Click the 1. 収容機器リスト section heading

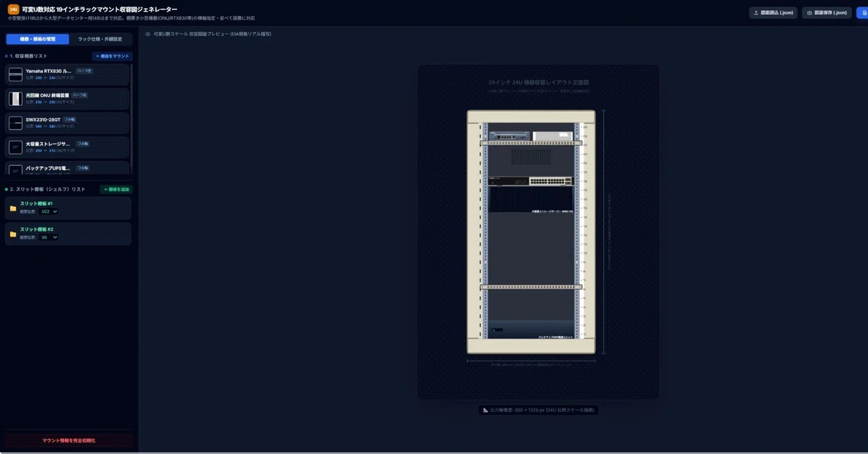pyautogui.click(x=28, y=56)
